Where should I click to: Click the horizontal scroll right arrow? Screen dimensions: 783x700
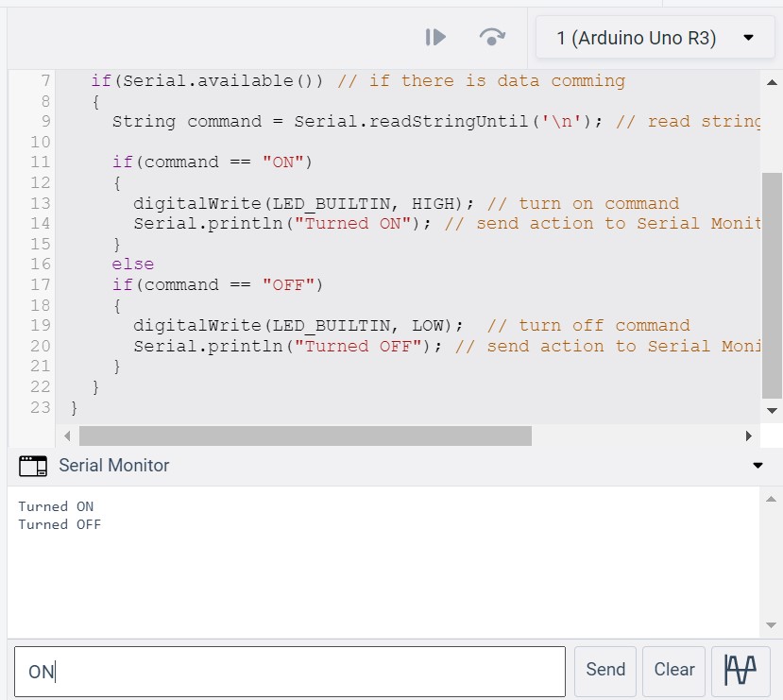tap(748, 435)
